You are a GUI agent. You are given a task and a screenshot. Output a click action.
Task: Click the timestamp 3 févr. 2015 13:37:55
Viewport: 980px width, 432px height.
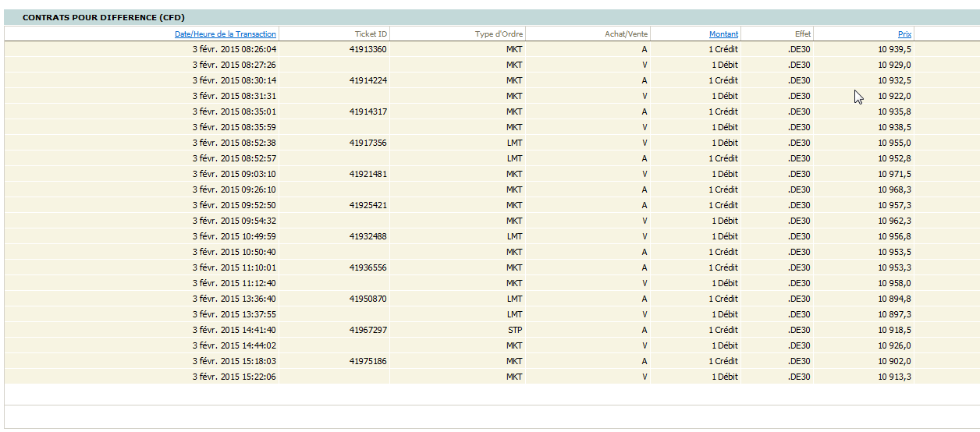(x=234, y=314)
